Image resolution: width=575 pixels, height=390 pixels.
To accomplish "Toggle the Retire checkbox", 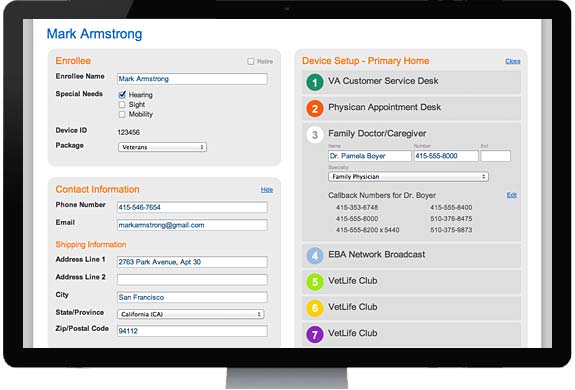I will (250, 61).
